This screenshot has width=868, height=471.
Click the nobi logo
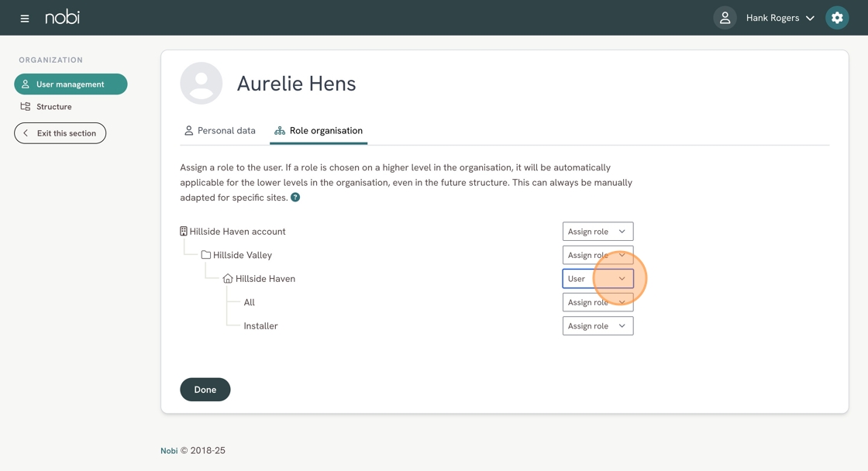[x=62, y=17]
